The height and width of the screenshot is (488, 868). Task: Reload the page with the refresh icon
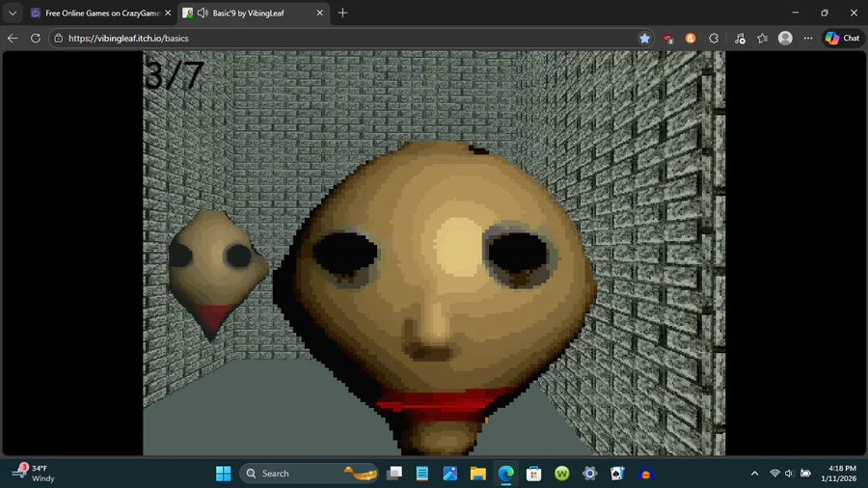(x=36, y=39)
